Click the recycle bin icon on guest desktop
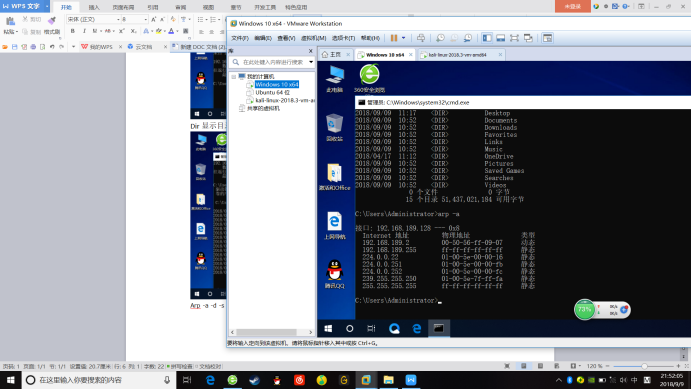 click(335, 124)
